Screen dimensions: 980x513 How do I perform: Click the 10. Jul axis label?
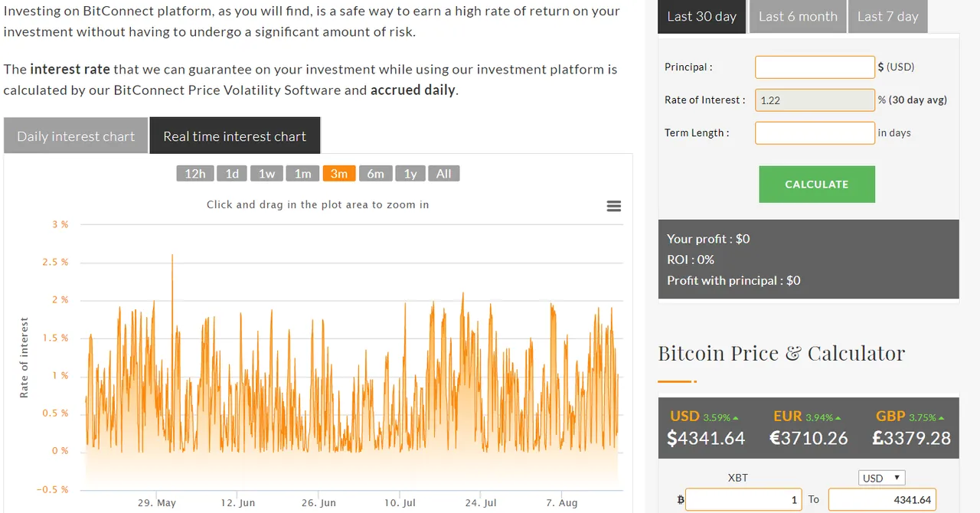[399, 503]
